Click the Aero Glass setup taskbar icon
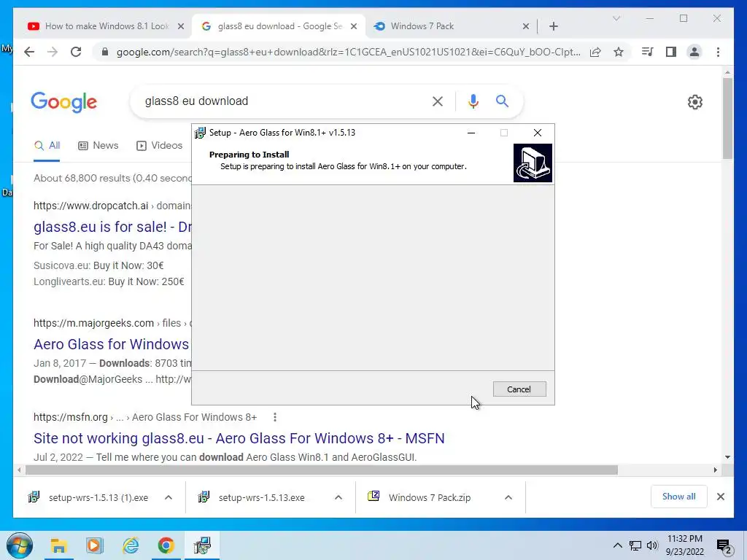747x560 pixels. coord(202,545)
